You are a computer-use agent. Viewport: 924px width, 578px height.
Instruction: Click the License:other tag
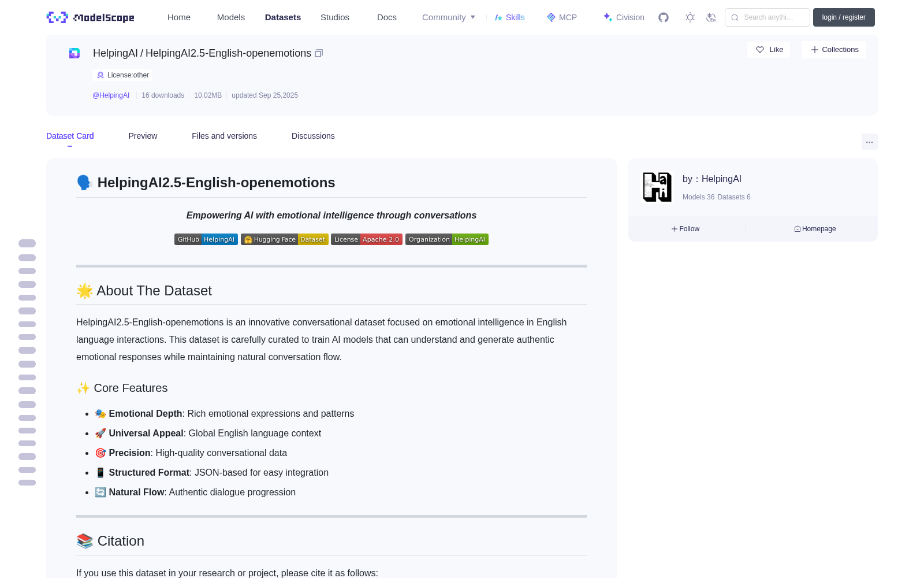(x=122, y=75)
